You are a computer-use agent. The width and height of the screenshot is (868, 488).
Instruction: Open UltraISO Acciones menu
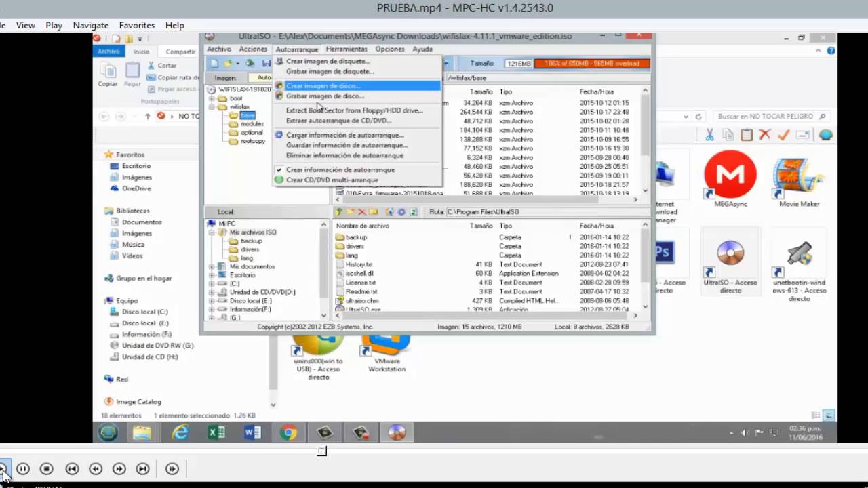[253, 49]
